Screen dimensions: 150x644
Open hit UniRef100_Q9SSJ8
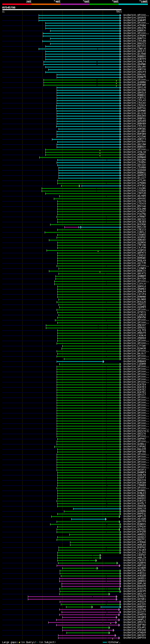tap(135, 88)
